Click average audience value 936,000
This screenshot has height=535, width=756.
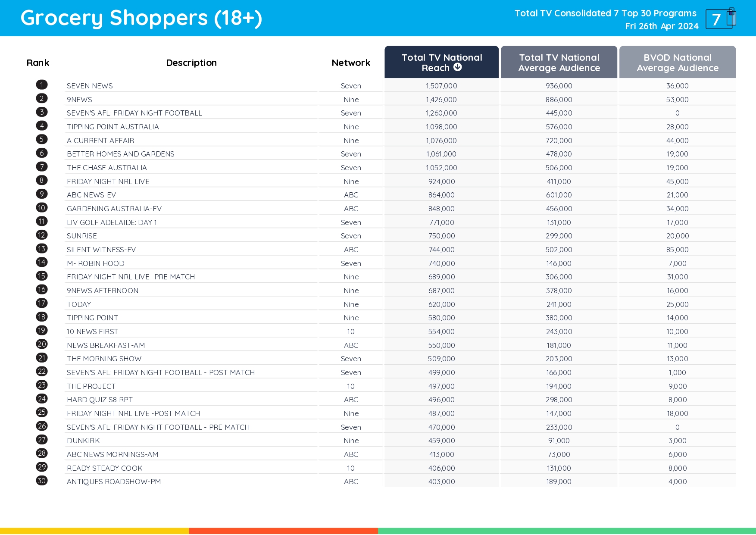pyautogui.click(x=559, y=86)
